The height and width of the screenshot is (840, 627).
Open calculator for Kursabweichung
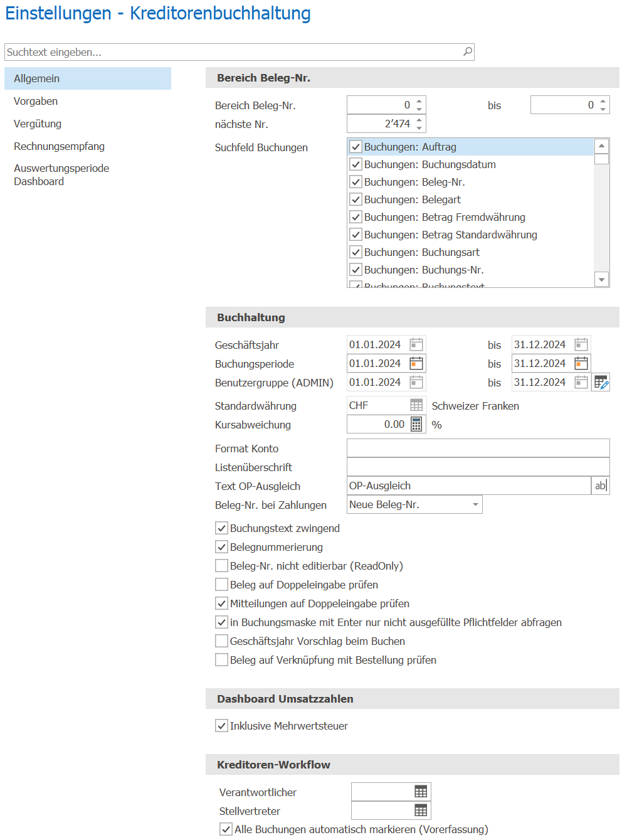[416, 424]
